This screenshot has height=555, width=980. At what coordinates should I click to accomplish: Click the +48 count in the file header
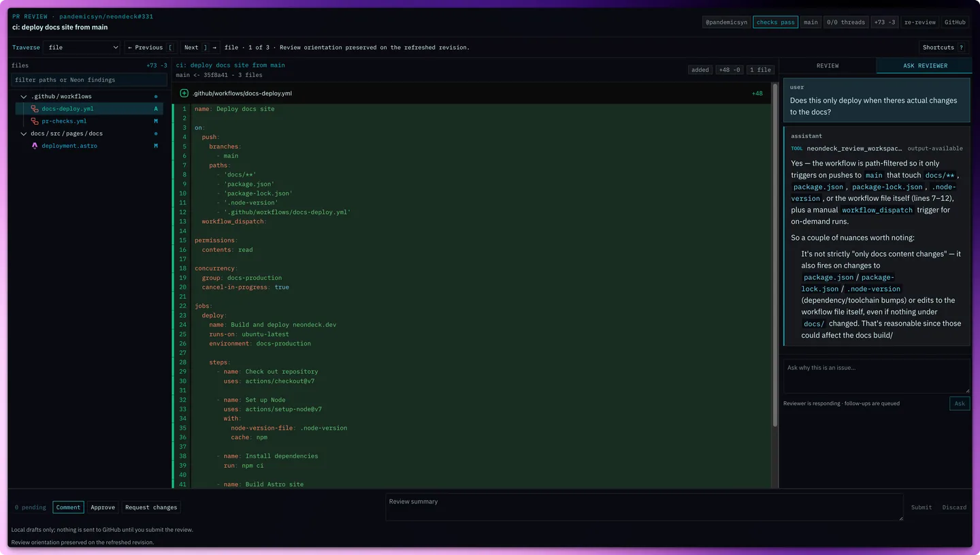click(x=757, y=93)
